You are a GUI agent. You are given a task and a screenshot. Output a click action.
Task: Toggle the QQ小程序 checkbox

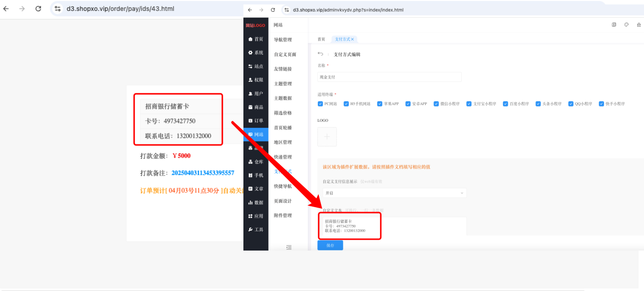[571, 104]
